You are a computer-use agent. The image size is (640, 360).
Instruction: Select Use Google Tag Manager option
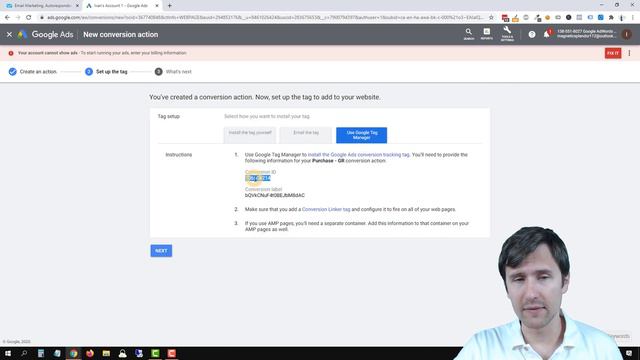point(361,135)
